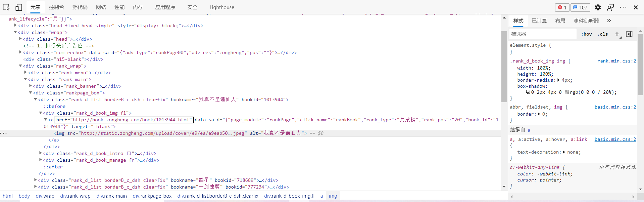
Task: Open the 布局 tab
Action: coord(560,21)
